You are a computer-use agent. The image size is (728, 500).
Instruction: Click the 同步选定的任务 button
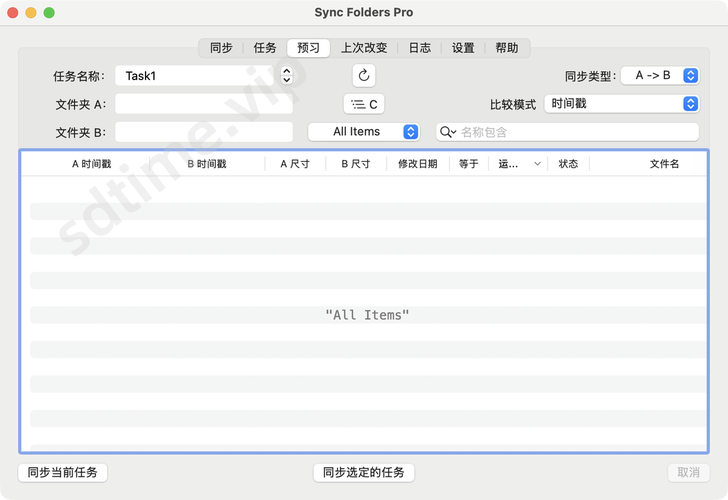click(364, 472)
